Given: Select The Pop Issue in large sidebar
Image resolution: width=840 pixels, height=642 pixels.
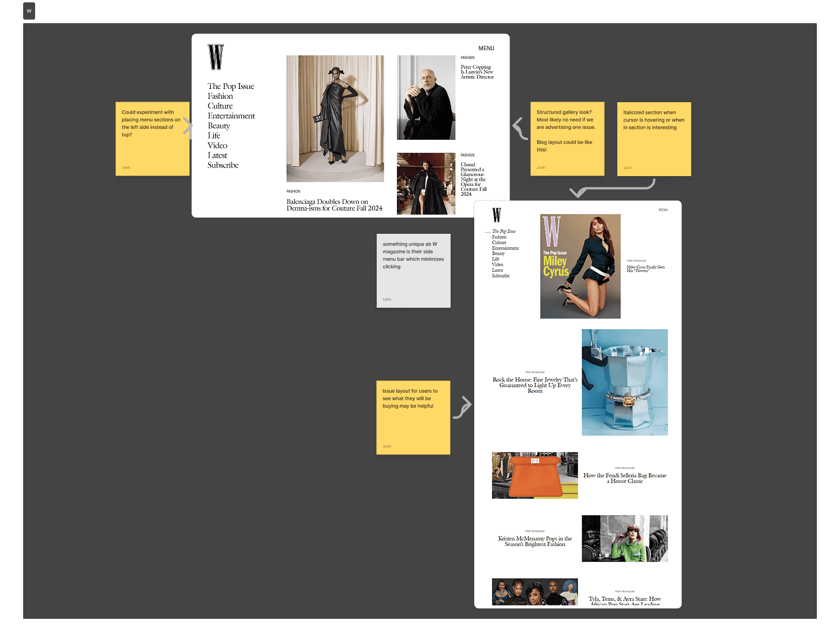Looking at the screenshot, I should click(x=231, y=87).
